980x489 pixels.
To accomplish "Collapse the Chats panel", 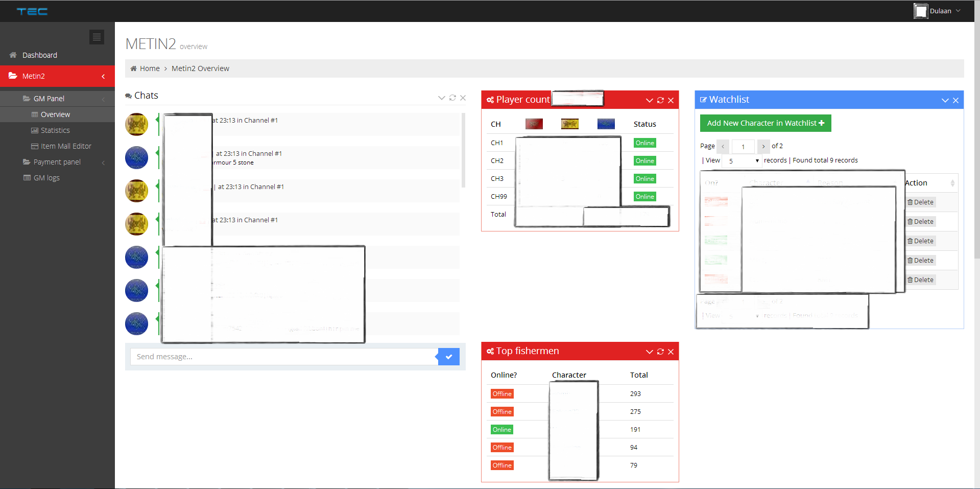I will 442,98.
